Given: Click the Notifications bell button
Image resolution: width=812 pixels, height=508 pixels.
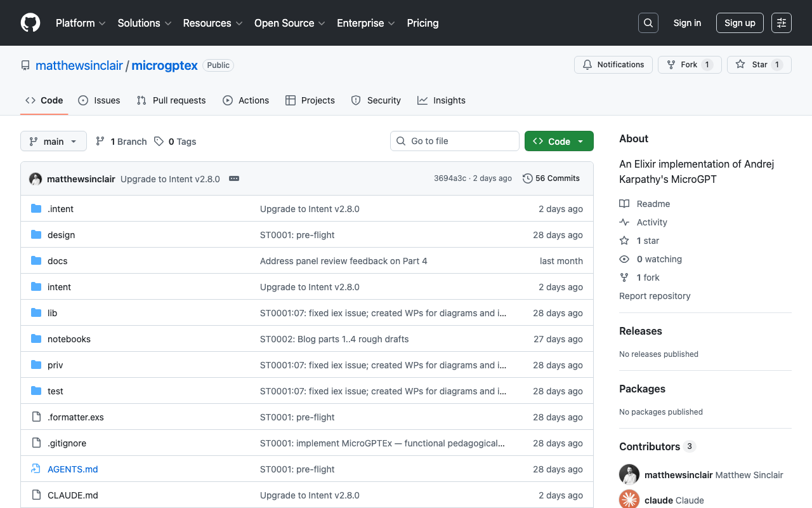Looking at the screenshot, I should point(613,65).
